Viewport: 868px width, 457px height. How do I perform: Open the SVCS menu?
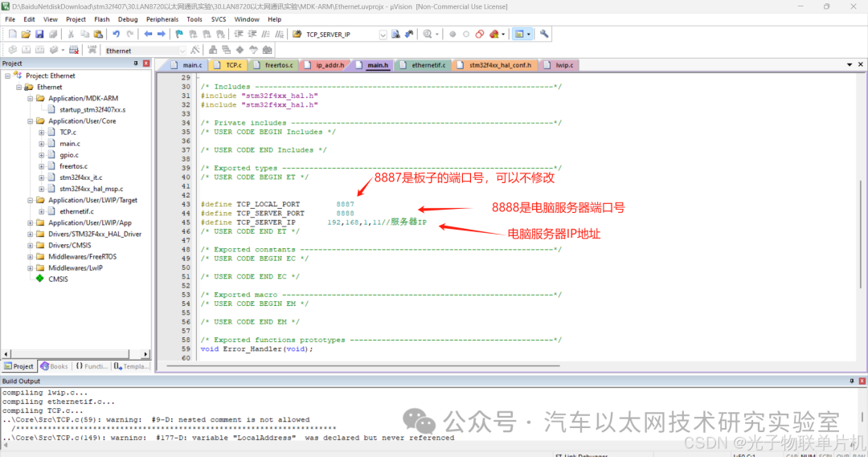[x=219, y=19]
